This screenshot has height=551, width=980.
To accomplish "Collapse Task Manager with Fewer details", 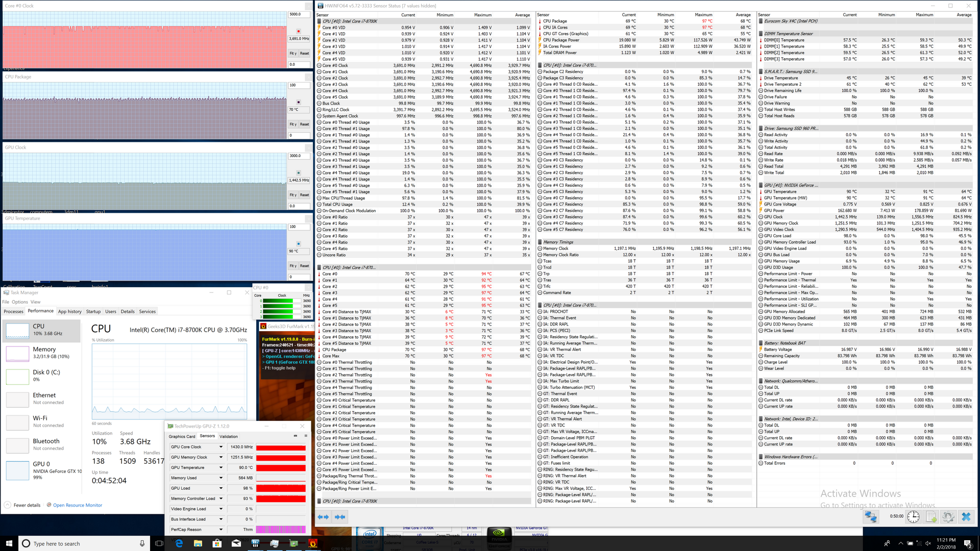I will click(22, 505).
